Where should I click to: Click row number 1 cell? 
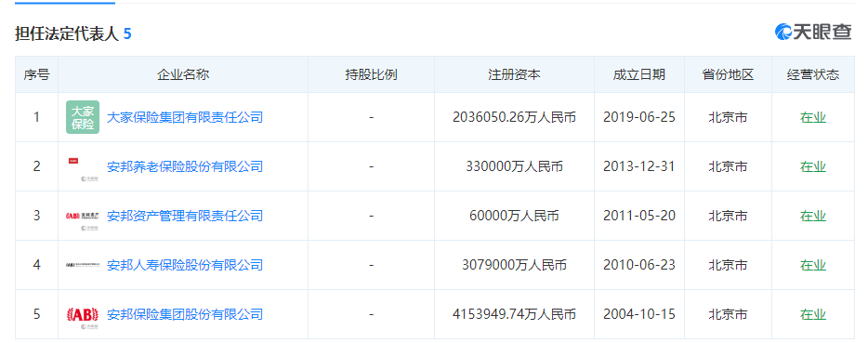point(36,117)
